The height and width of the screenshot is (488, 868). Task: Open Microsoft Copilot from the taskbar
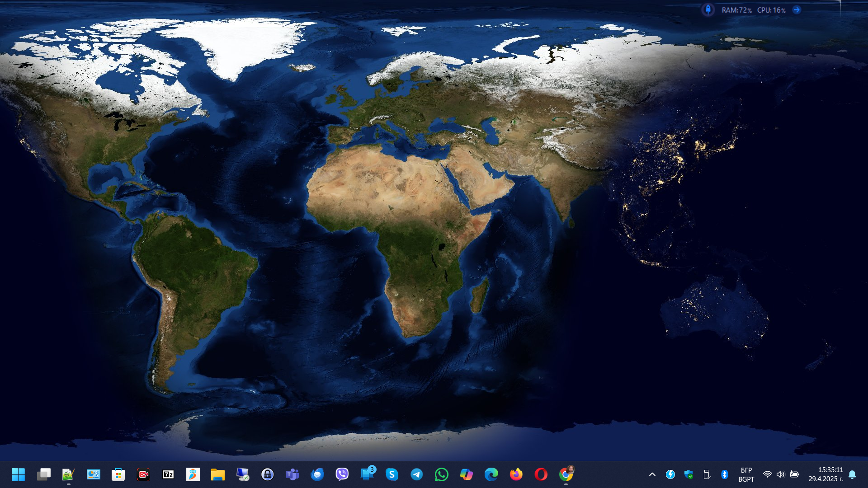[467, 474]
